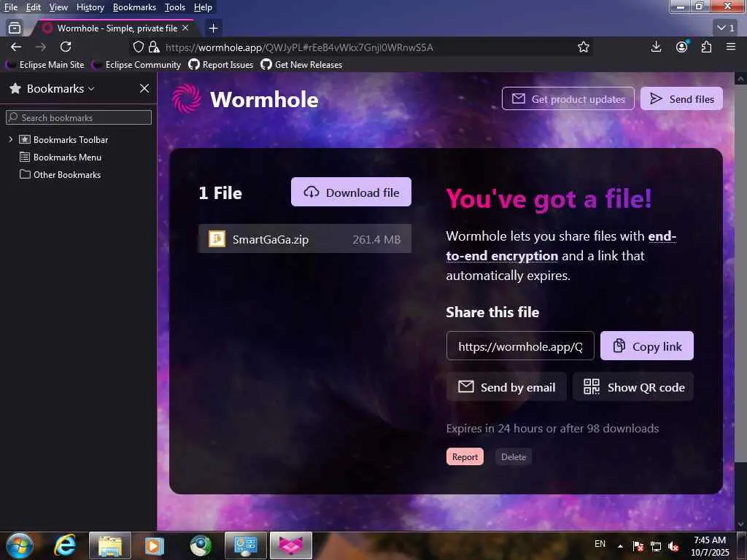Click the Delete button
The height and width of the screenshot is (560, 747).
514,456
